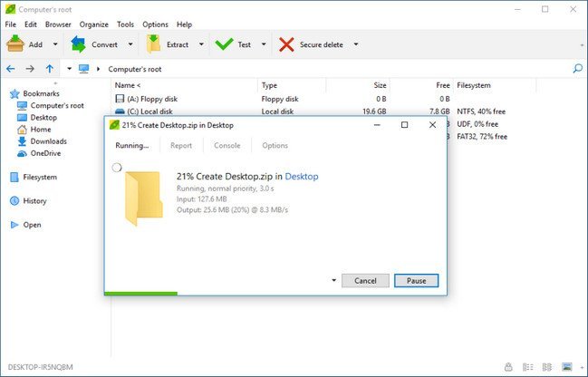
Task: Click the Extract toolbar icon
Action: point(153,44)
